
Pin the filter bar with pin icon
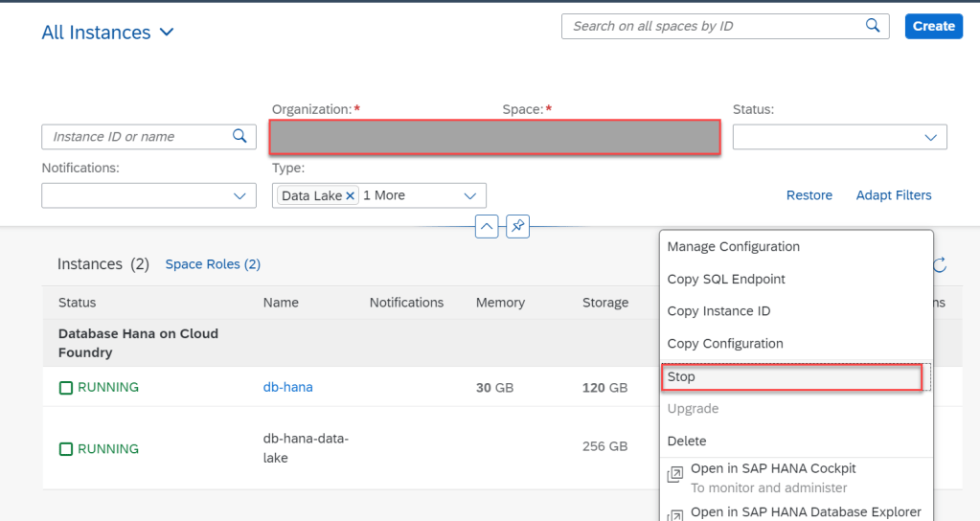[517, 227]
